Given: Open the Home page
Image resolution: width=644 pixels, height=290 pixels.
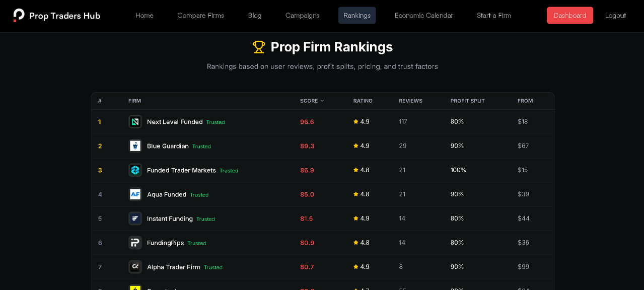Looking at the screenshot, I should tap(145, 16).
